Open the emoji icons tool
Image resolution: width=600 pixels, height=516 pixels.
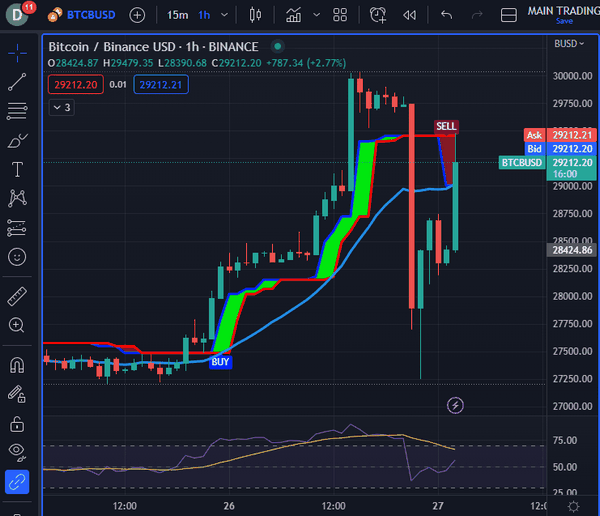tap(17, 256)
